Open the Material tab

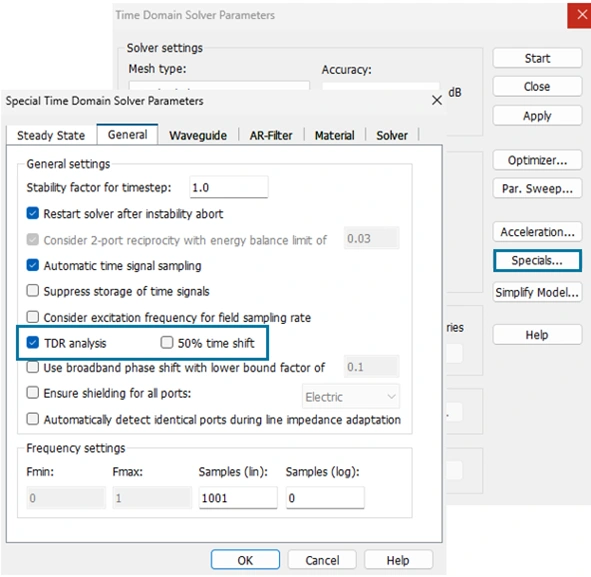tap(335, 135)
